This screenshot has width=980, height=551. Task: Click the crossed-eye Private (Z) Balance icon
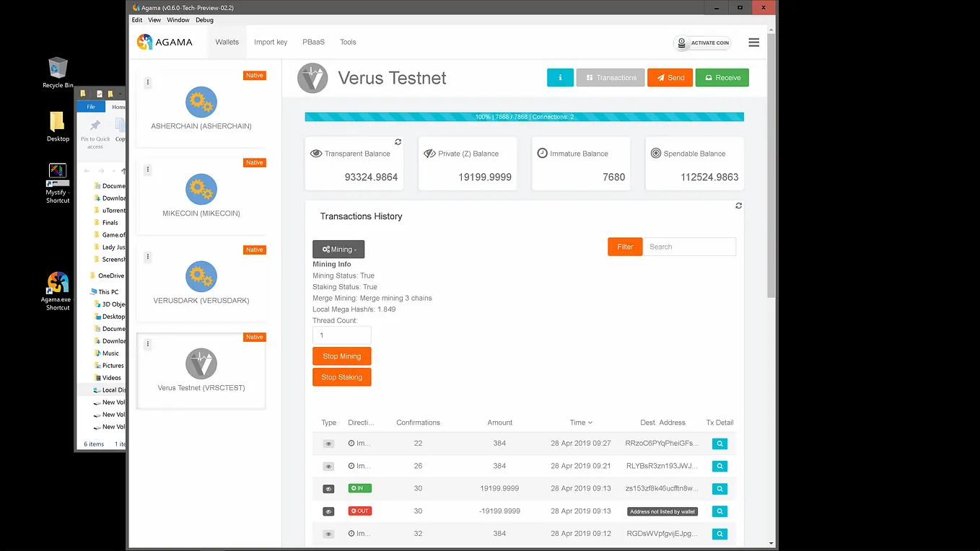[x=429, y=154]
